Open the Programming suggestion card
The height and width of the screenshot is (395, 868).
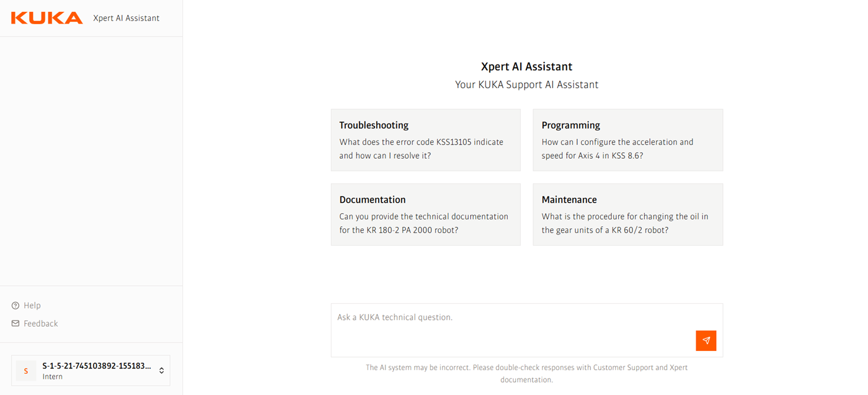pos(628,140)
